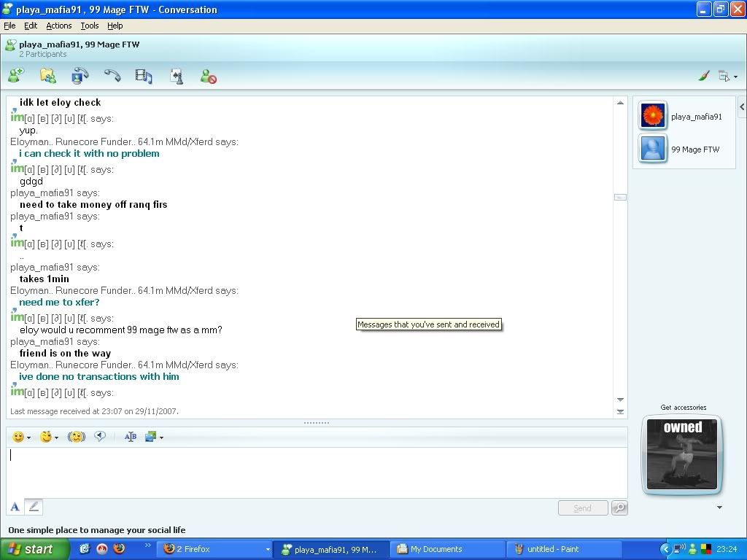
Task: Open the color scheme paintbrush
Action: pos(704,76)
